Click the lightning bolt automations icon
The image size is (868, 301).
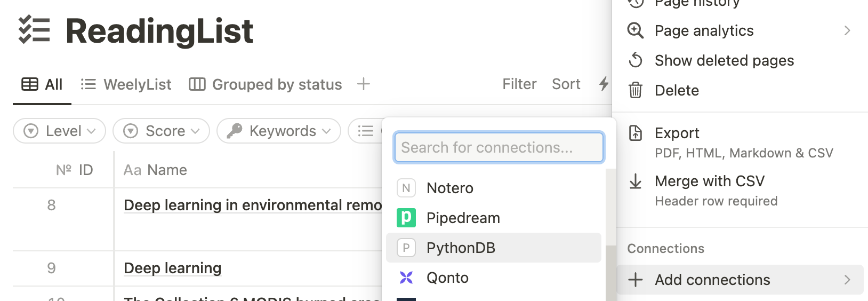pos(604,84)
